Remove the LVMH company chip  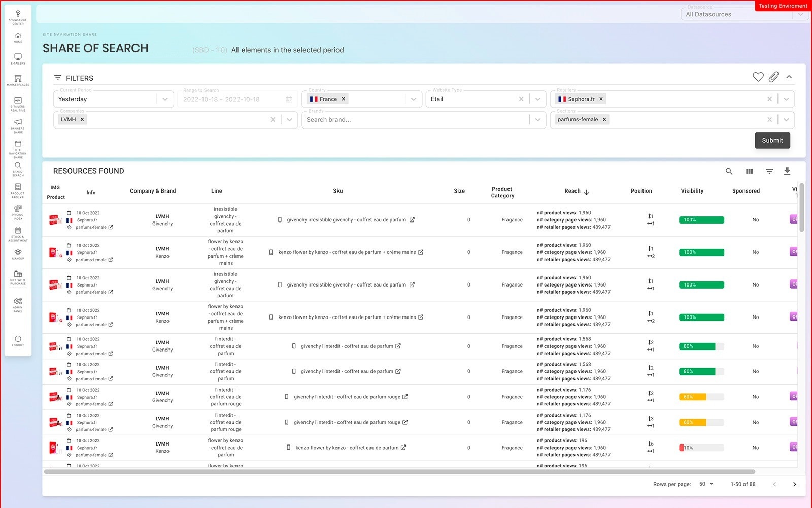coord(82,120)
